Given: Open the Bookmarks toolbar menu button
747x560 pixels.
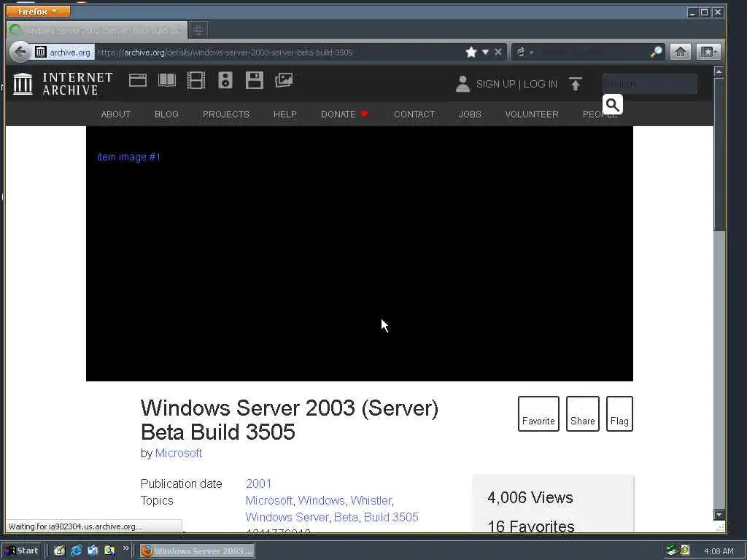Looking at the screenshot, I should 708,52.
